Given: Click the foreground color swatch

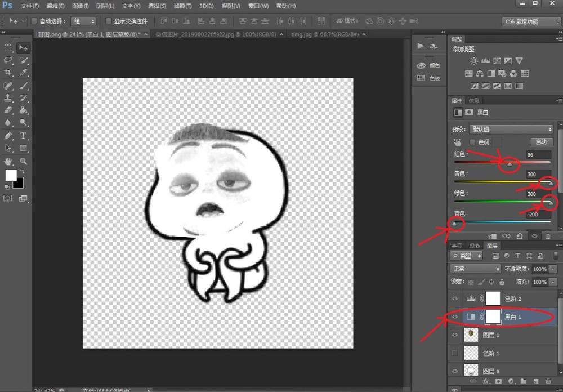Looking at the screenshot, I should [11, 175].
